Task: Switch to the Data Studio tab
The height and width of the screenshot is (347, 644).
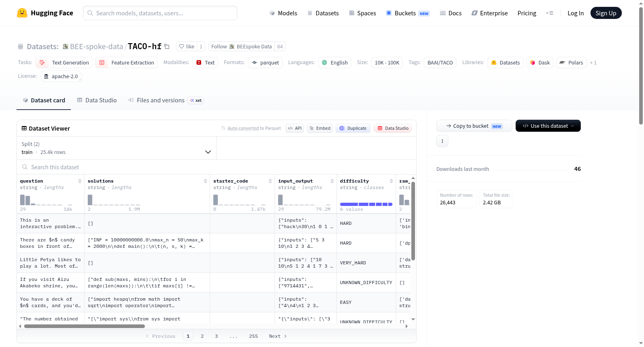Action: click(x=97, y=100)
